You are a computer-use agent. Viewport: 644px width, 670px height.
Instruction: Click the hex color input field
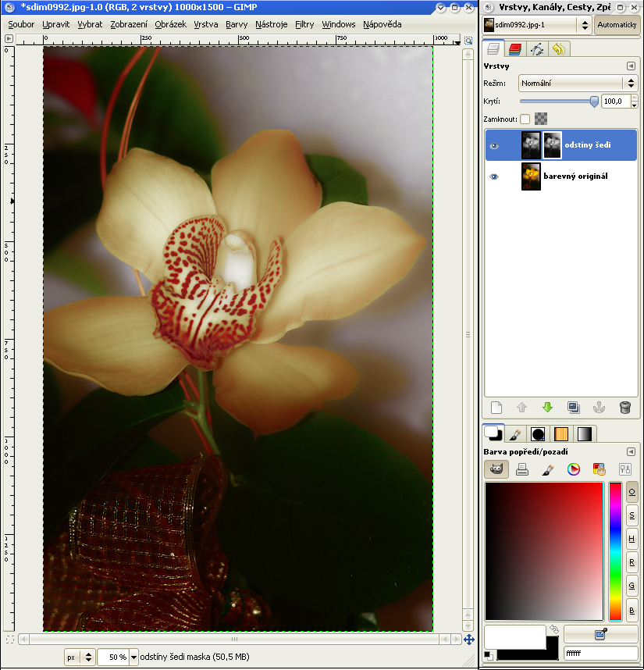tap(600, 653)
